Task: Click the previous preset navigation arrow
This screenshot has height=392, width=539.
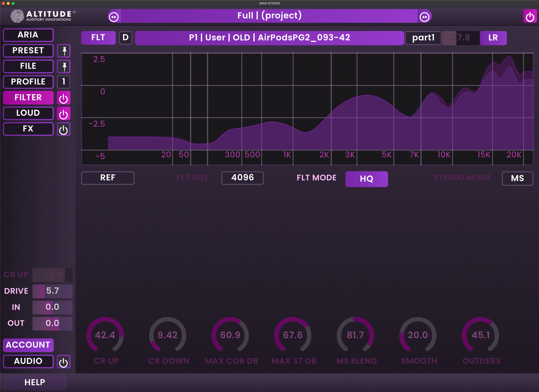Action: (114, 16)
